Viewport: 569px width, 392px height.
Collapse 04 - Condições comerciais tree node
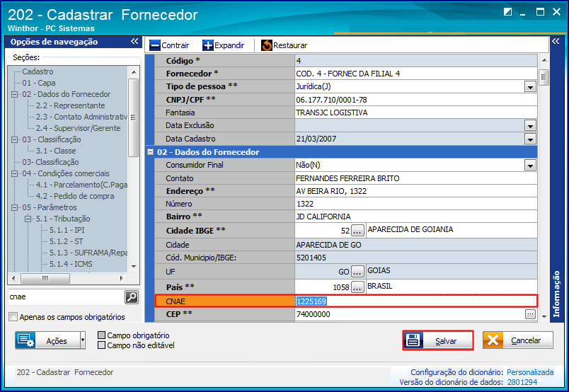click(15, 174)
